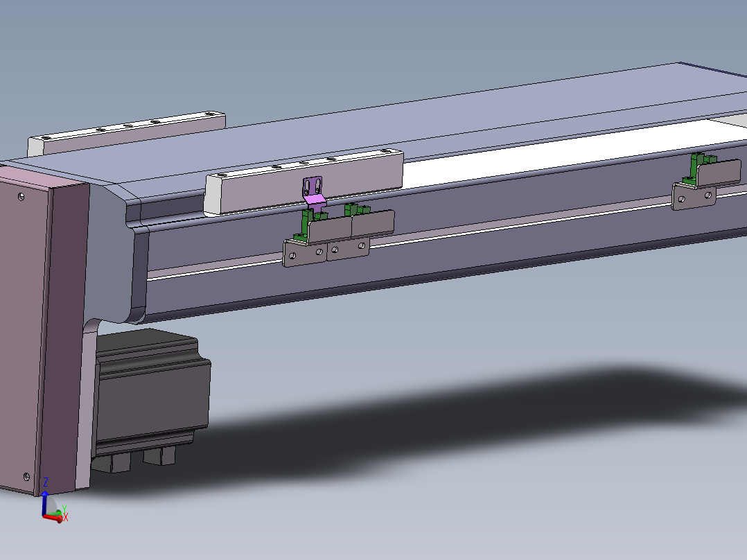Screen dimensions: 747x560
Task: Select the front white mounting bar with holes
Action: click(x=304, y=182)
